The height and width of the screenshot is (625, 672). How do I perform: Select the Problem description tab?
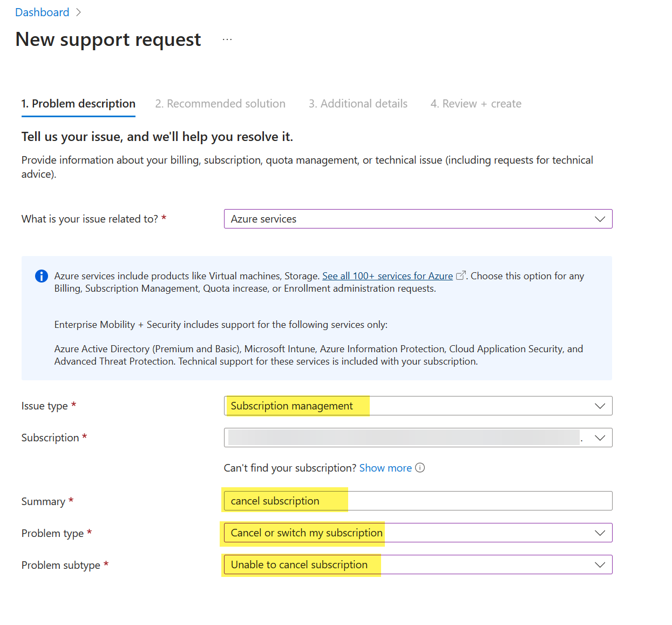click(x=78, y=104)
